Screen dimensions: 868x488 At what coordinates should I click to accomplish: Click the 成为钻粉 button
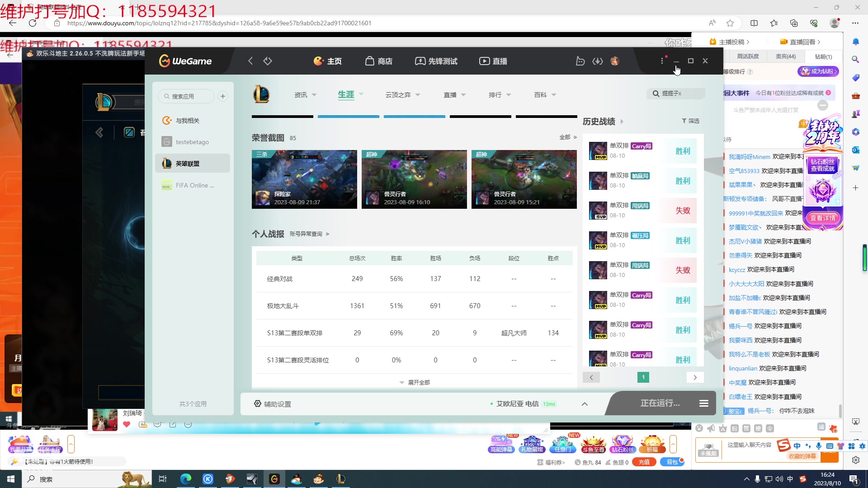click(x=818, y=71)
